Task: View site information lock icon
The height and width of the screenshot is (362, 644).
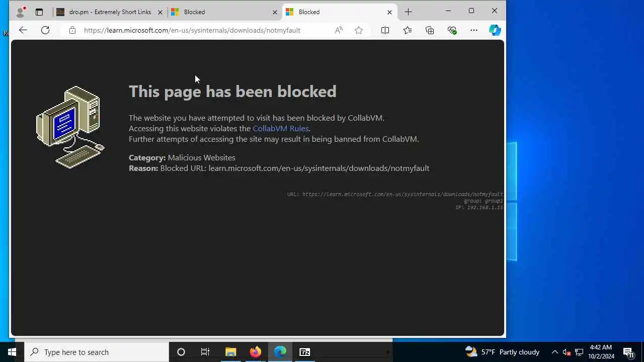Action: (x=72, y=30)
